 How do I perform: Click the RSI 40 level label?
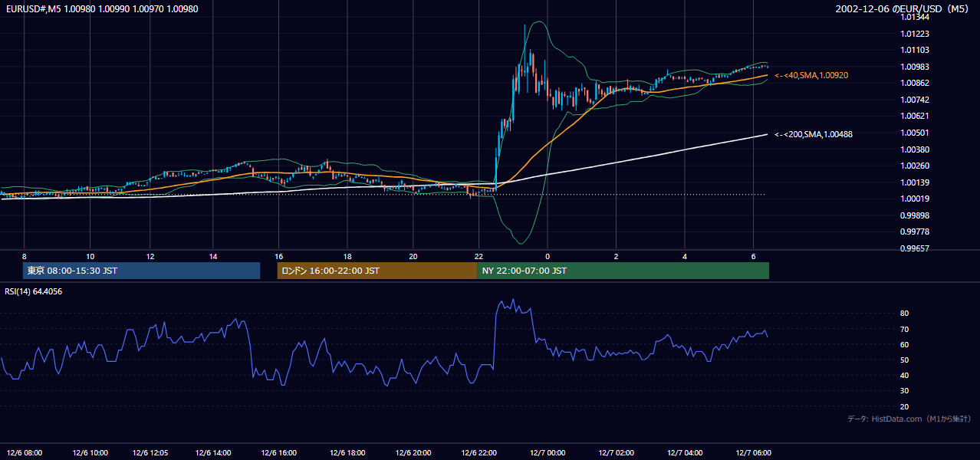click(905, 375)
